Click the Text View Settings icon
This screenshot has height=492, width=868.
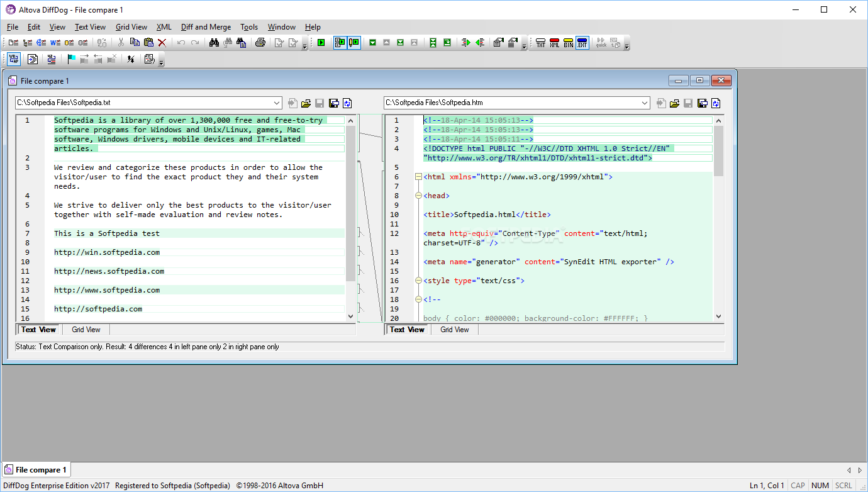pyautogui.click(x=150, y=59)
